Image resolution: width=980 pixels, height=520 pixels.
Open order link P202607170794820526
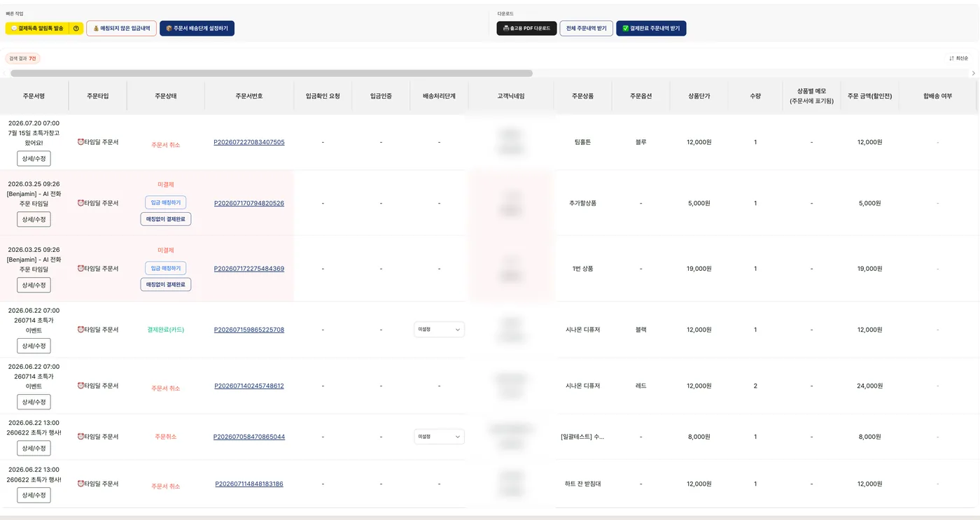[249, 203]
